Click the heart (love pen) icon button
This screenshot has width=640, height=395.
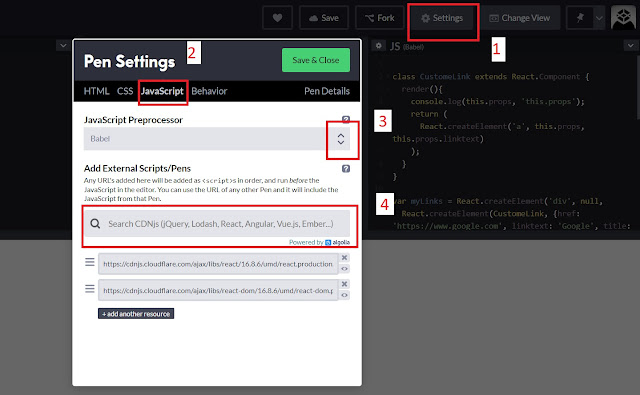(278, 18)
